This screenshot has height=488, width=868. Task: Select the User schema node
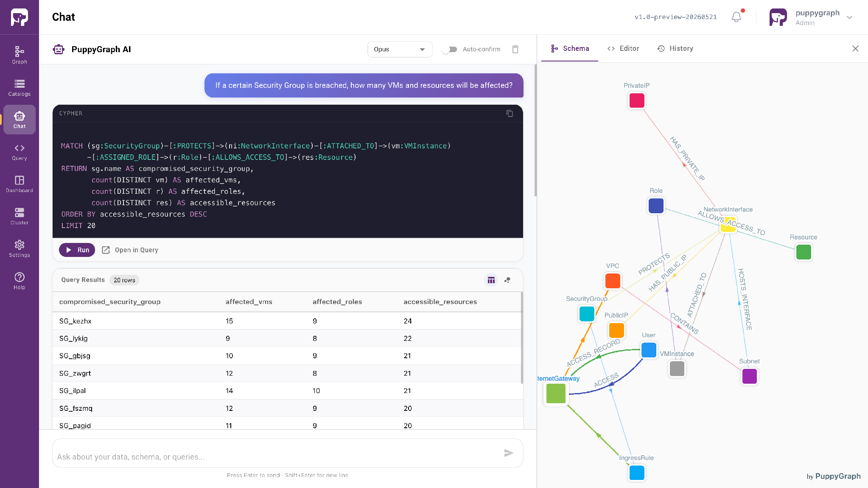649,350
